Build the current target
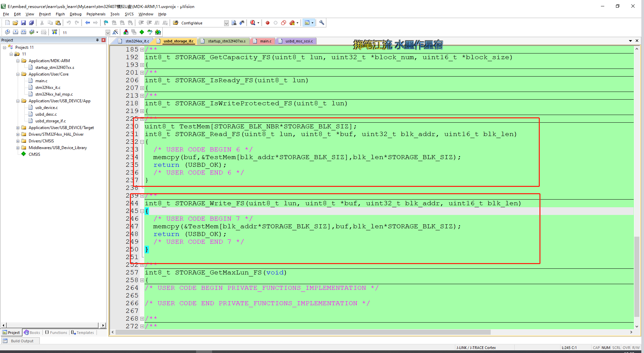Screen dimensions: 644x353 [x=16, y=32]
